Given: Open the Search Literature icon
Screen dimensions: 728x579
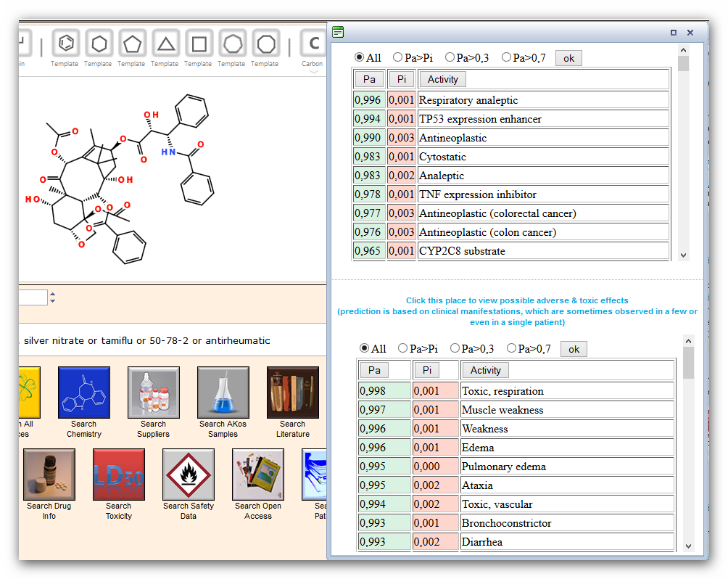Looking at the screenshot, I should [293, 393].
